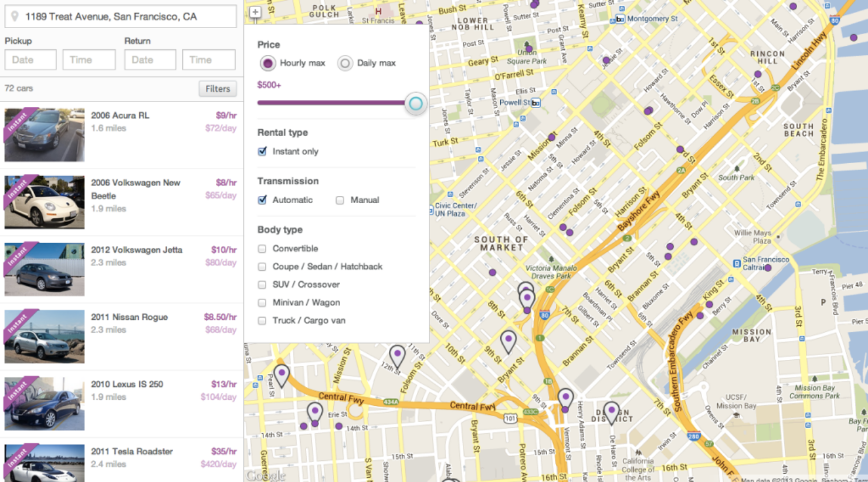
Task: Click Pickup Time field
Action: (x=89, y=60)
